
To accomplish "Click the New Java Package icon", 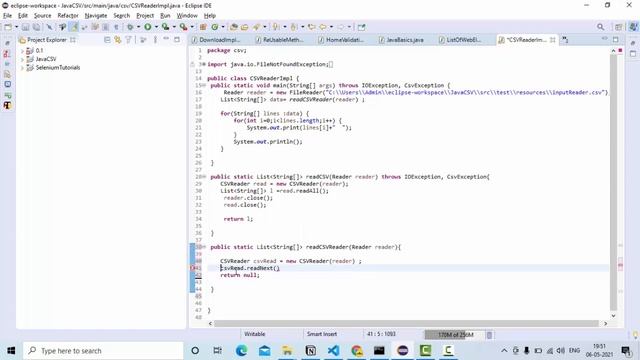I will (203, 27).
